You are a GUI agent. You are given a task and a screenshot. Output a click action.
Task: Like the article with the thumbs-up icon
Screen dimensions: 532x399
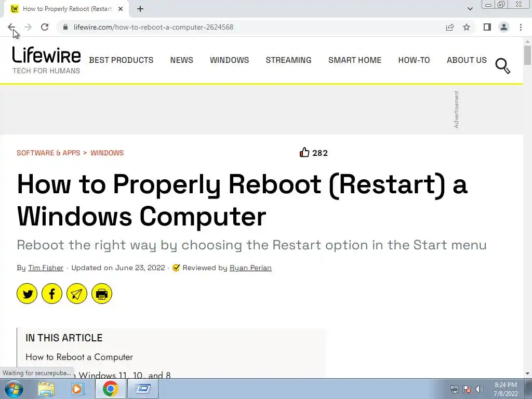304,152
